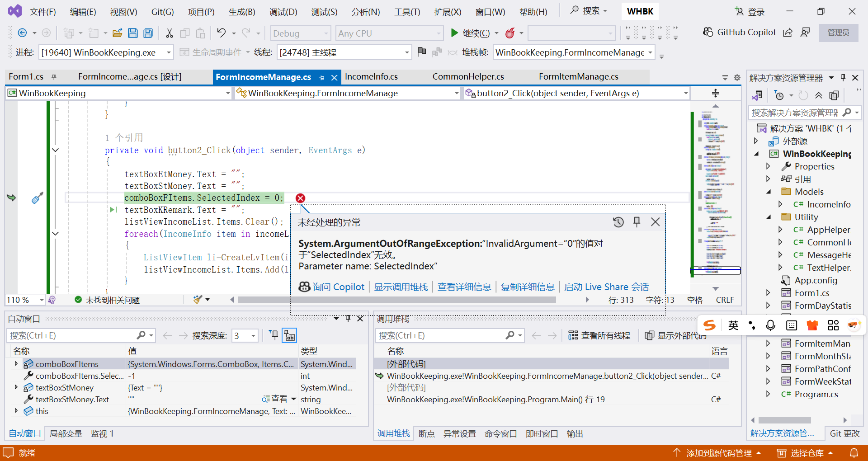Click the Undo arrow icon
Viewport: 868px width, 461px height.
[x=221, y=33]
